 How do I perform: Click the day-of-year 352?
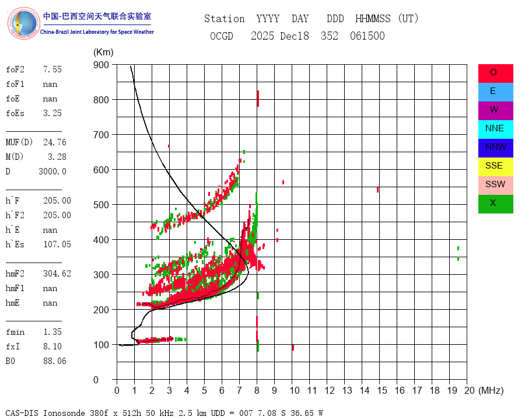pyautogui.click(x=330, y=36)
